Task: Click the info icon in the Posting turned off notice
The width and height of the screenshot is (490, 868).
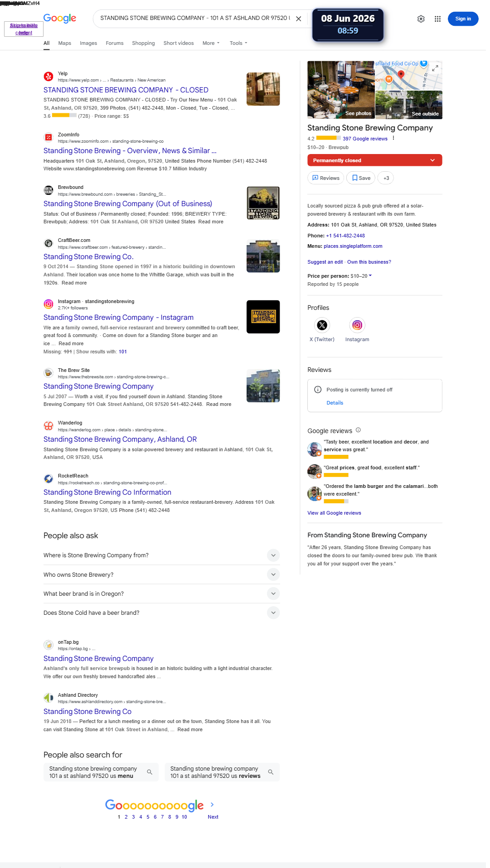Action: (x=318, y=390)
